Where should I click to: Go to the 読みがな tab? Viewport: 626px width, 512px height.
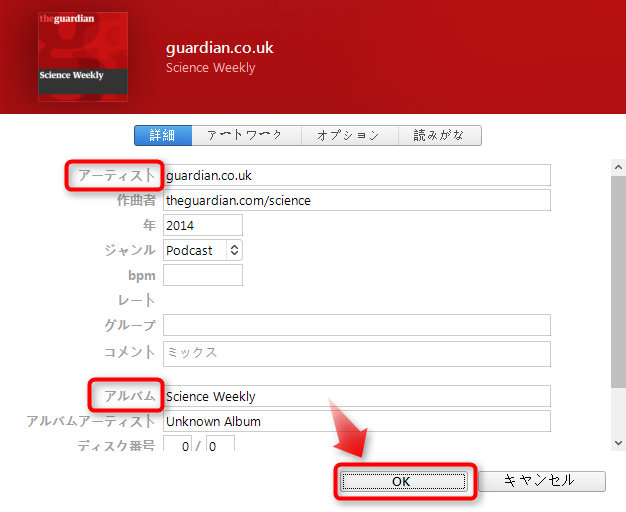coord(440,135)
